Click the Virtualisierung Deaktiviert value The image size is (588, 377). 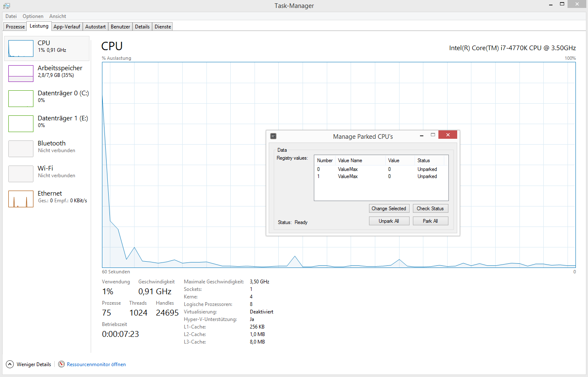262,312
